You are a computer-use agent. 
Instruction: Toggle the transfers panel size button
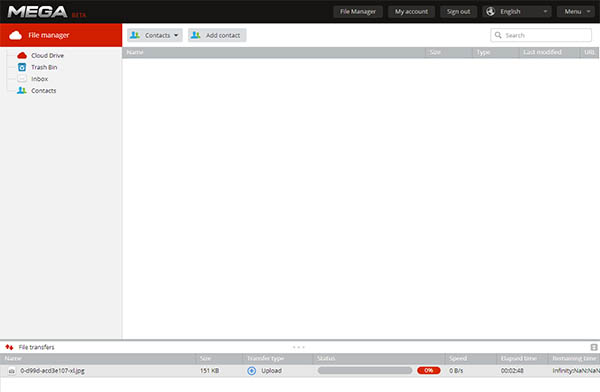coord(594,347)
